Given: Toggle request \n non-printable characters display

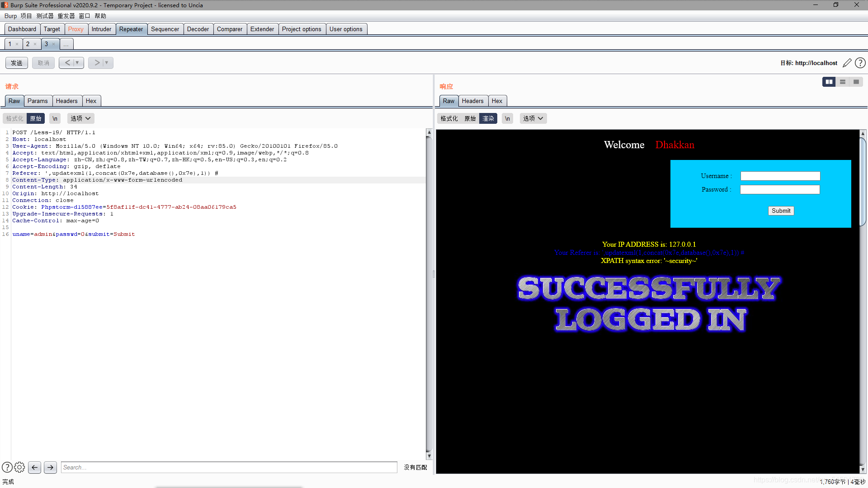Looking at the screenshot, I should click(x=55, y=118).
